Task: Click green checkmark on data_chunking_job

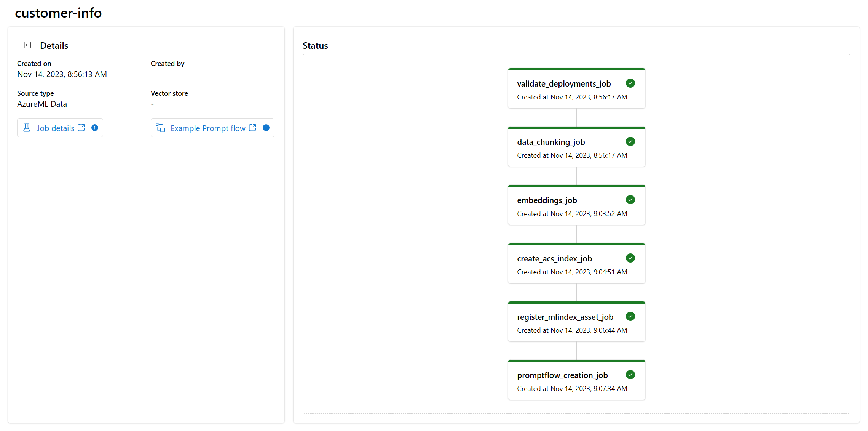Action: 630,142
